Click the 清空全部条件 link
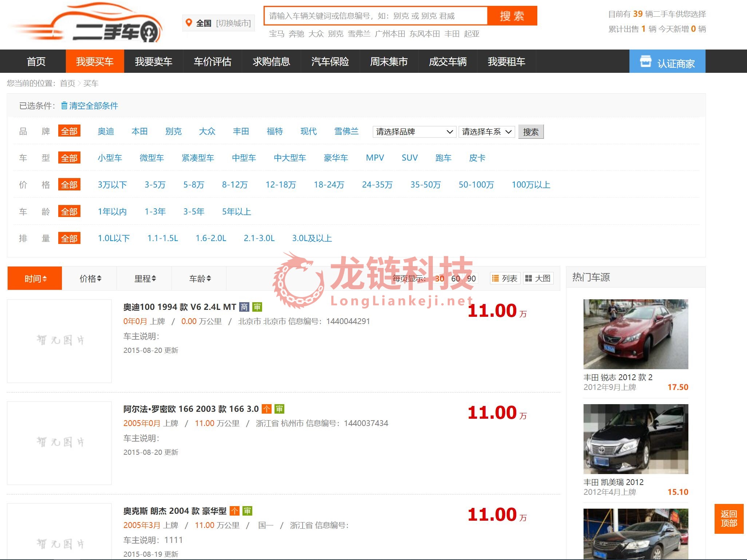 pos(93,106)
